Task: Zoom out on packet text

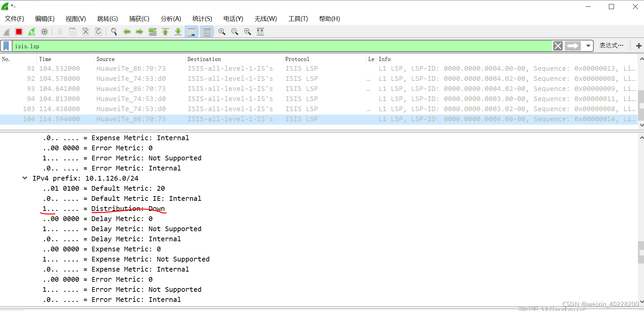Action: click(235, 32)
